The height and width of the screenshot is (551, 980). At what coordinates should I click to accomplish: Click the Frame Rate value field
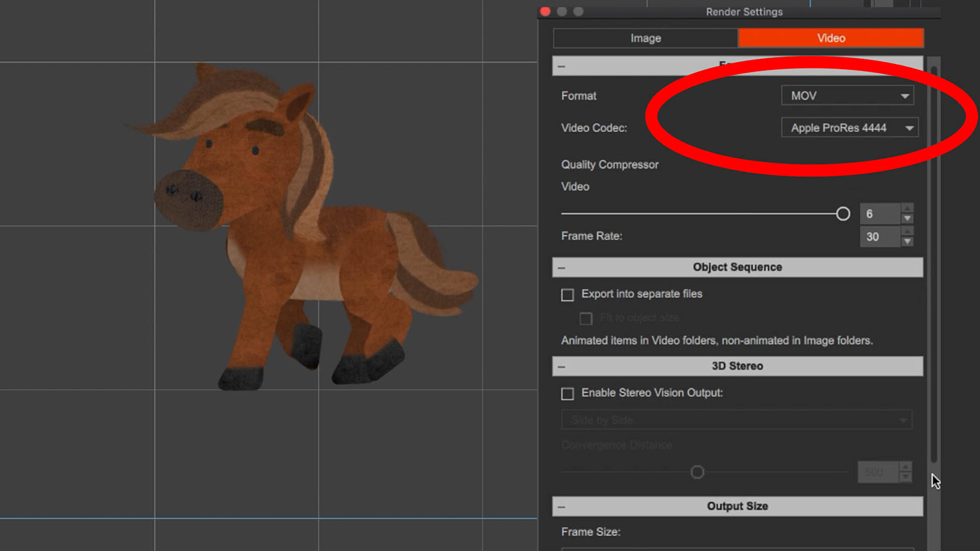point(879,237)
